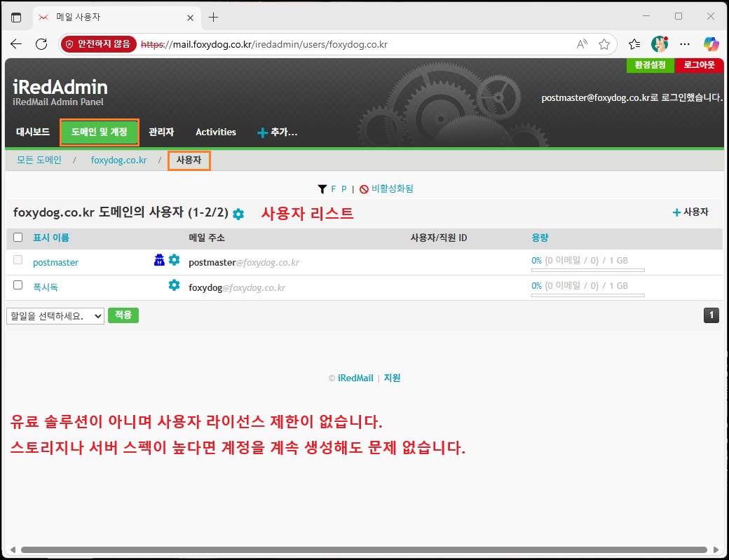The height and width of the screenshot is (560, 729).
Task: Open the '관리자' menu
Action: 161,132
